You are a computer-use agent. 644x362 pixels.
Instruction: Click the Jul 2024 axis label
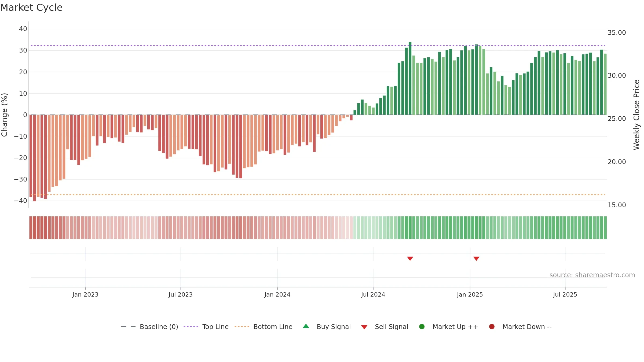click(373, 294)
